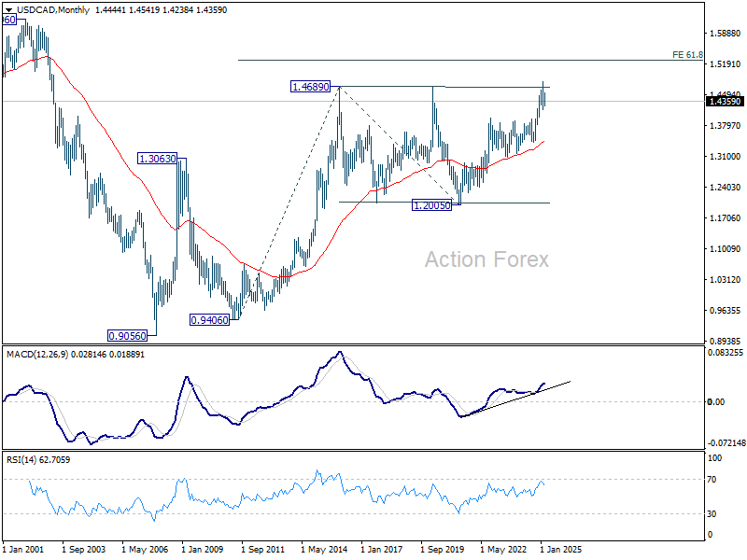Click the USDCAD,Monthly chart title
This screenshot has width=747, height=560.
point(53,10)
